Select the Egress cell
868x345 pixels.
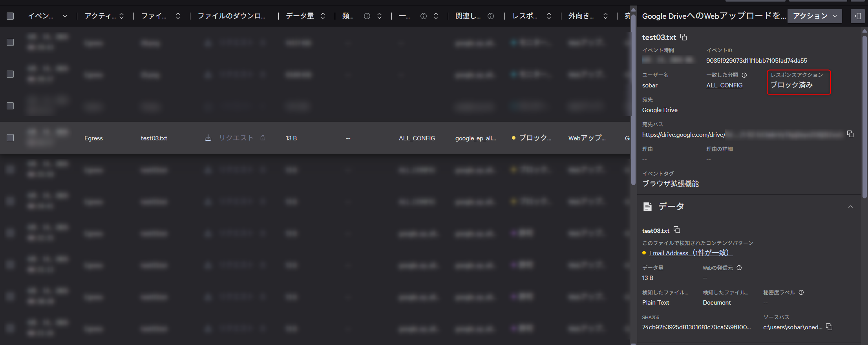(93, 138)
